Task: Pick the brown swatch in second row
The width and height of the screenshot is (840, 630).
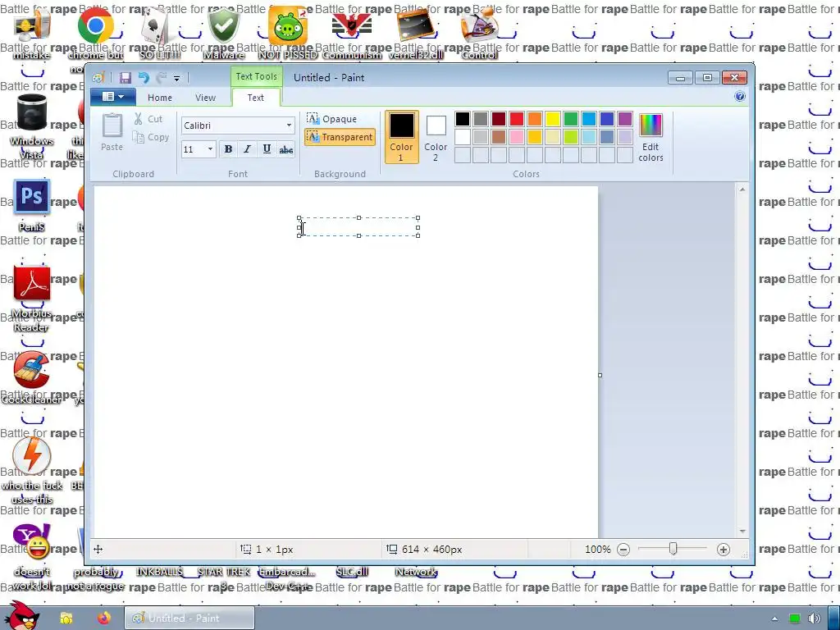Action: pos(499,137)
